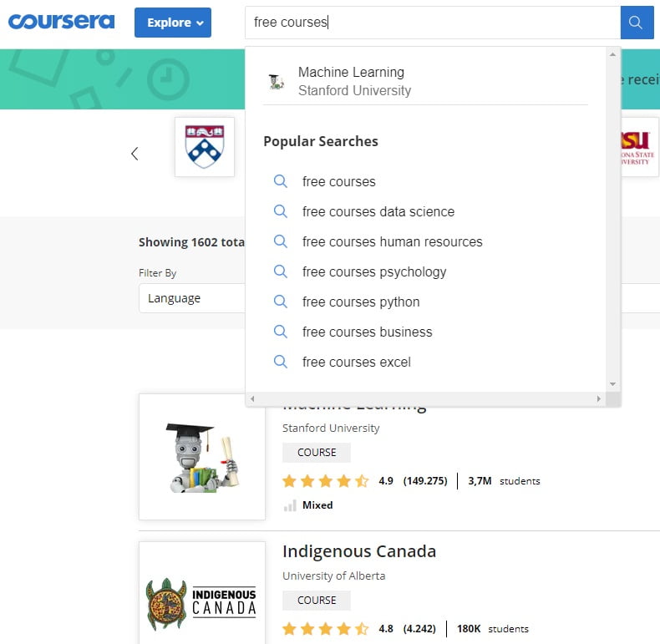This screenshot has height=644, width=660.
Task: Click the search text field
Action: (433, 23)
